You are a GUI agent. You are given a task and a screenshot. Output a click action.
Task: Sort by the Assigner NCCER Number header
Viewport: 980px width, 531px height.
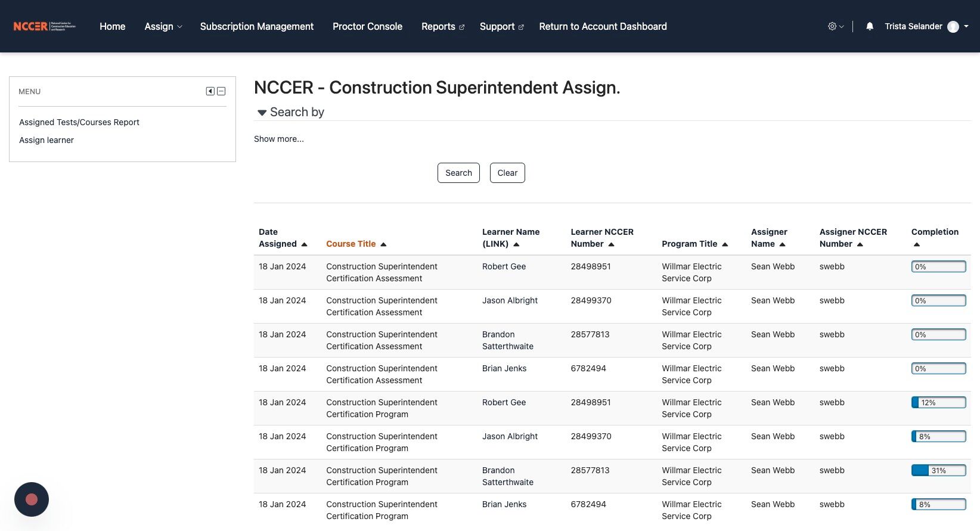coord(853,238)
